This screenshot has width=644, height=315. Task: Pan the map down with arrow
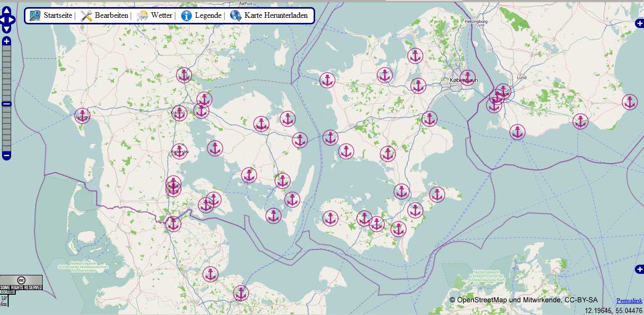pos(7,28)
